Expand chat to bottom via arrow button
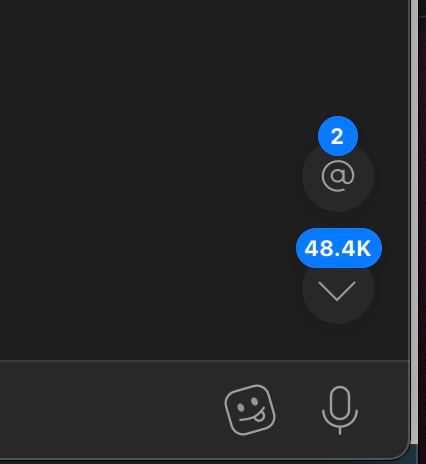The width and height of the screenshot is (426, 464). pos(338,289)
